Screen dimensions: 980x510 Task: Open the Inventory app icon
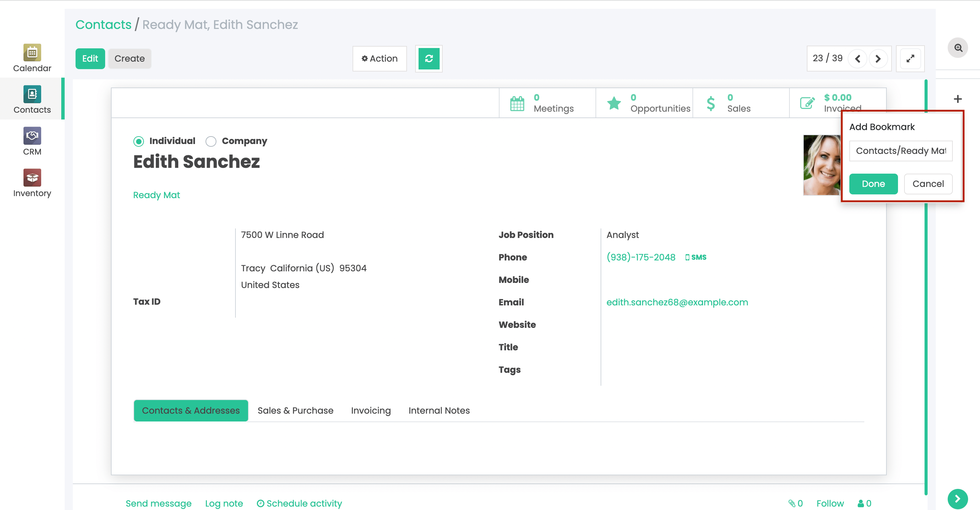click(32, 178)
